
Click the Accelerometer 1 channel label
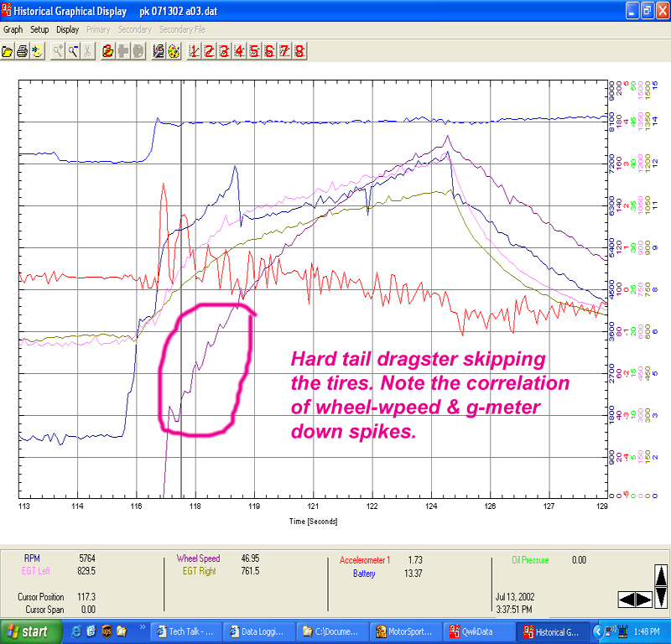click(x=365, y=559)
